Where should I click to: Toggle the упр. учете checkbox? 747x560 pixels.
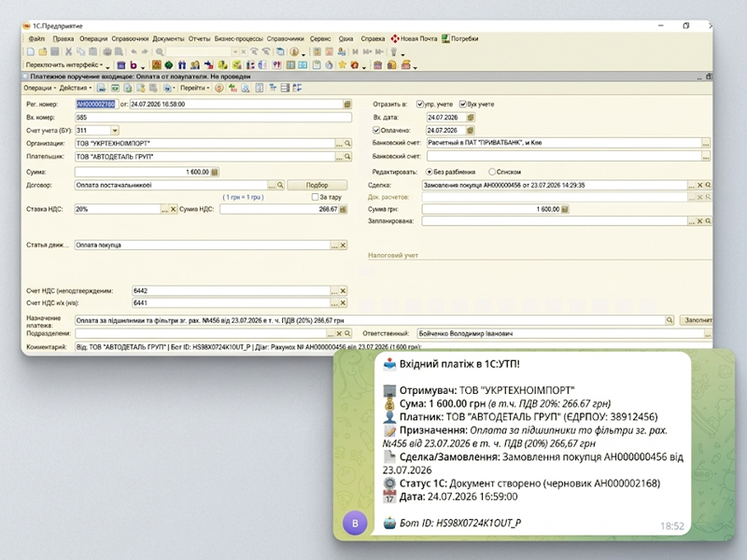tap(419, 104)
